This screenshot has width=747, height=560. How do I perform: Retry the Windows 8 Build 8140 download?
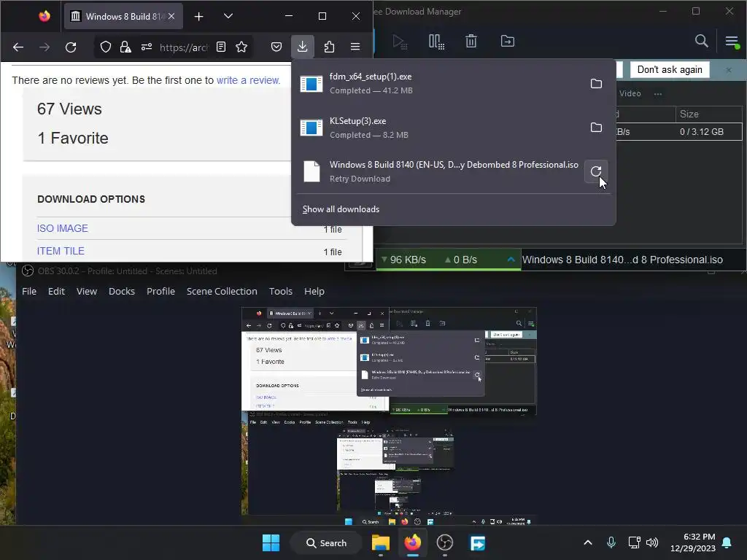596,171
